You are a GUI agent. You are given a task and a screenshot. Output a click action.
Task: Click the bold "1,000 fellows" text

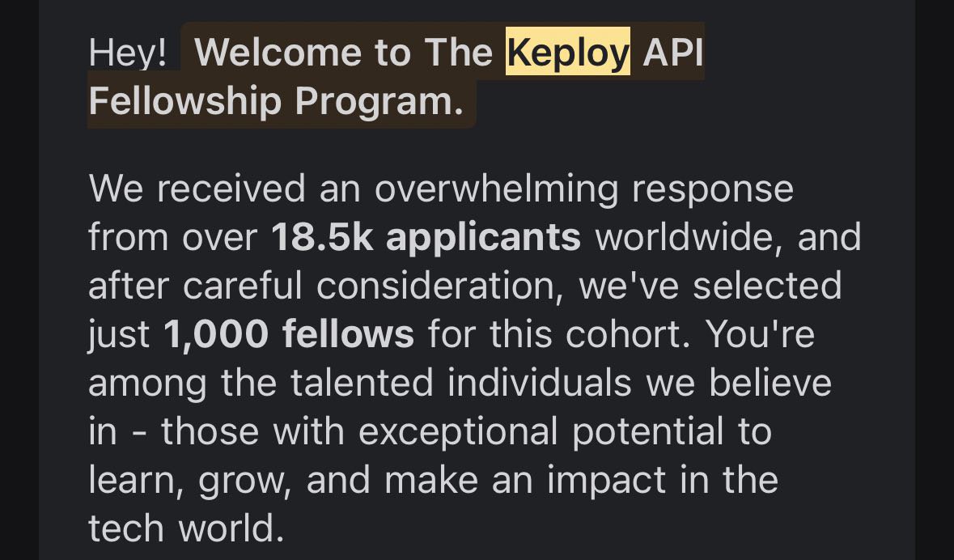pos(289,334)
